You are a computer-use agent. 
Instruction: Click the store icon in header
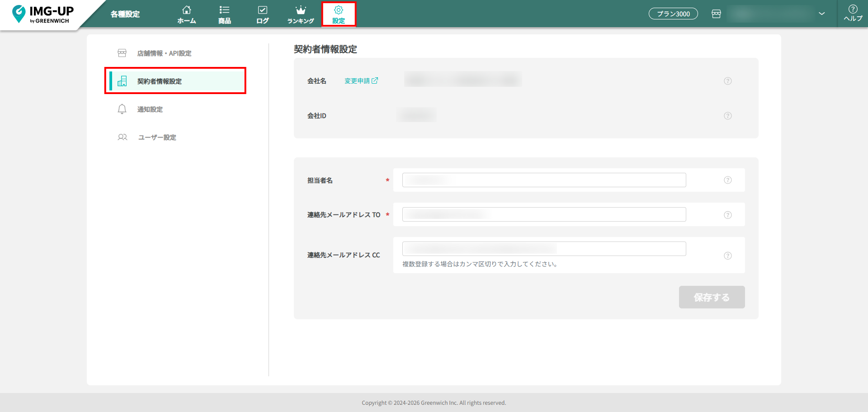pos(716,14)
